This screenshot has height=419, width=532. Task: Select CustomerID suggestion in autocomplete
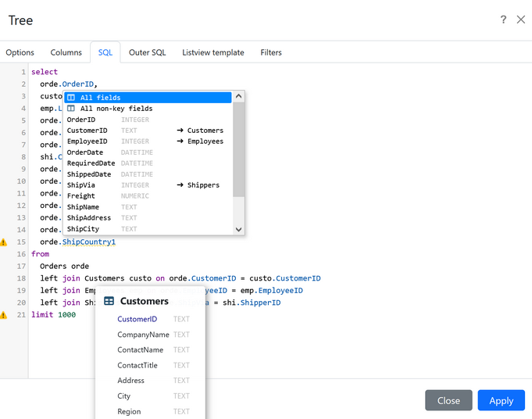pyautogui.click(x=148, y=131)
